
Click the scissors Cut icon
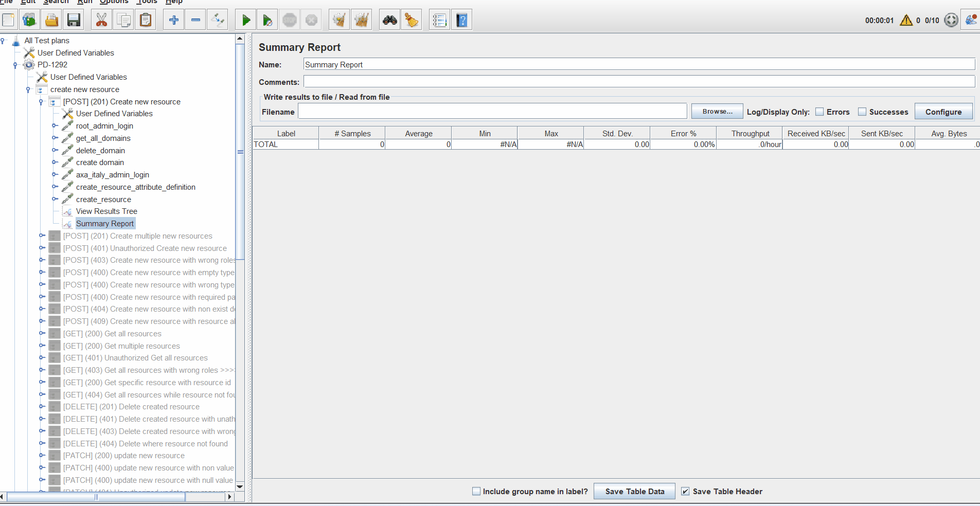[102, 21]
